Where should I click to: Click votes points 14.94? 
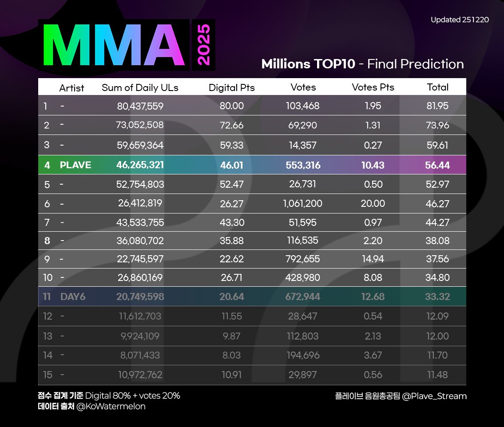point(373,259)
